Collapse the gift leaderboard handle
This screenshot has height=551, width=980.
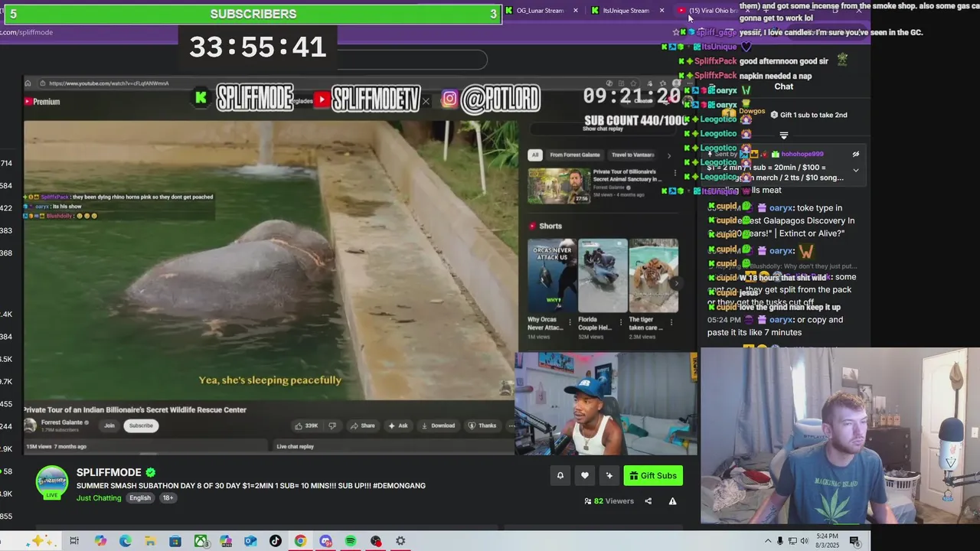tap(783, 135)
